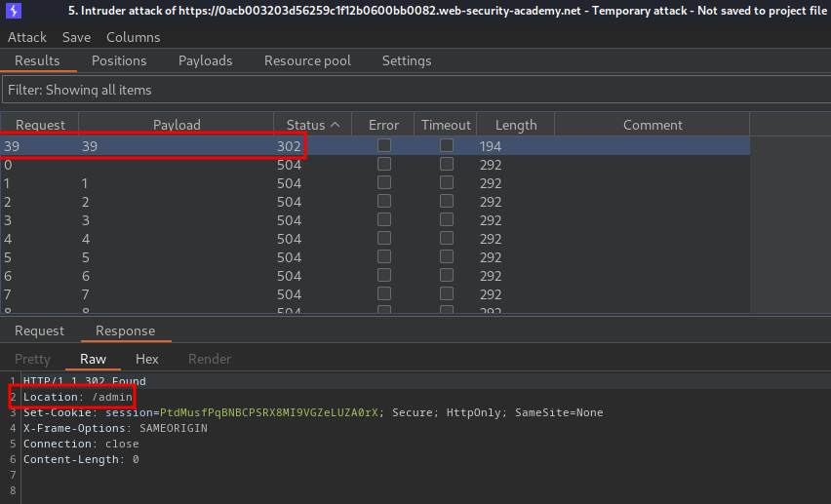Select payload 5 cell
This screenshot has height=504, width=831.
click(85, 257)
